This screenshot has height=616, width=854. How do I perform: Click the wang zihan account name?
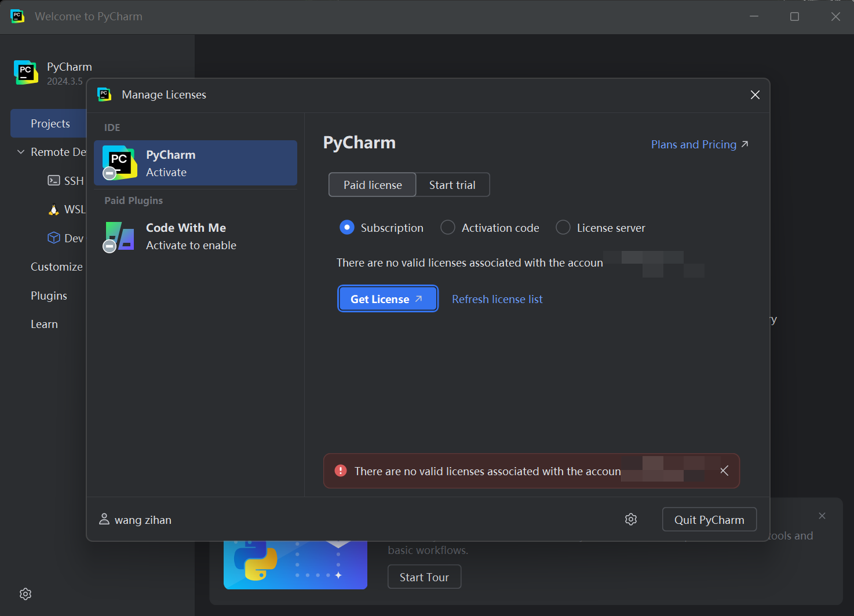(143, 520)
